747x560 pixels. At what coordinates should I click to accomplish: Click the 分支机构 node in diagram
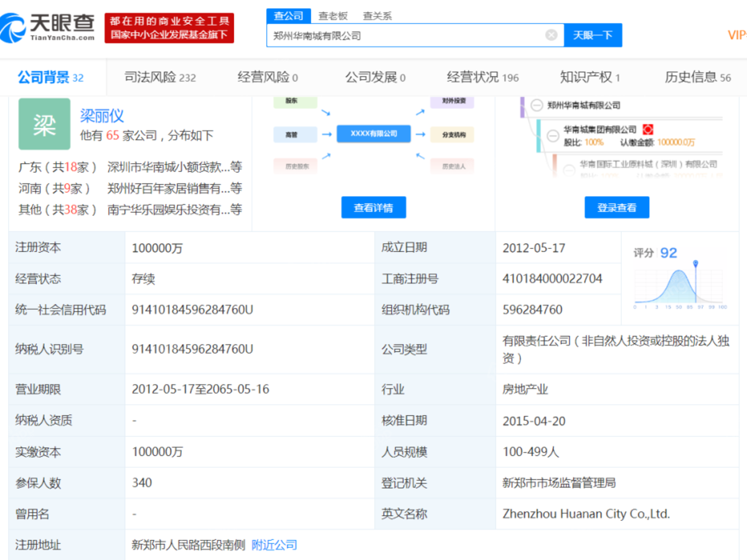click(x=452, y=134)
